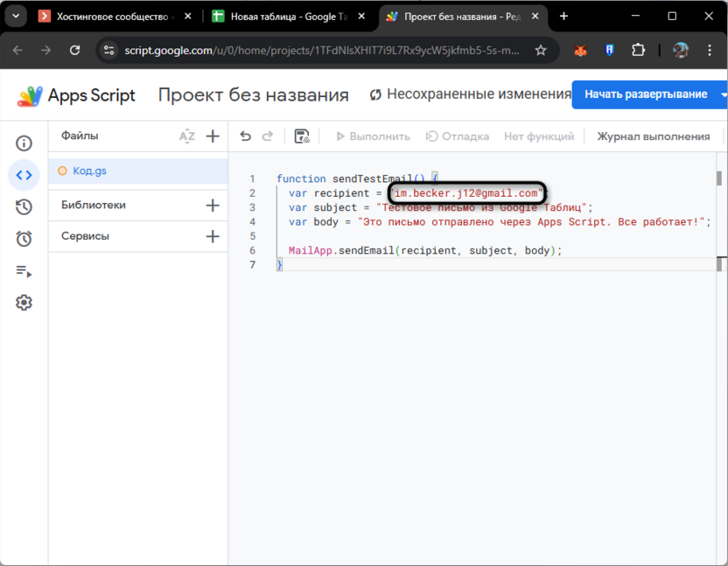Open project settings via gear icon
Screen dimensions: 728x566
click(24, 302)
